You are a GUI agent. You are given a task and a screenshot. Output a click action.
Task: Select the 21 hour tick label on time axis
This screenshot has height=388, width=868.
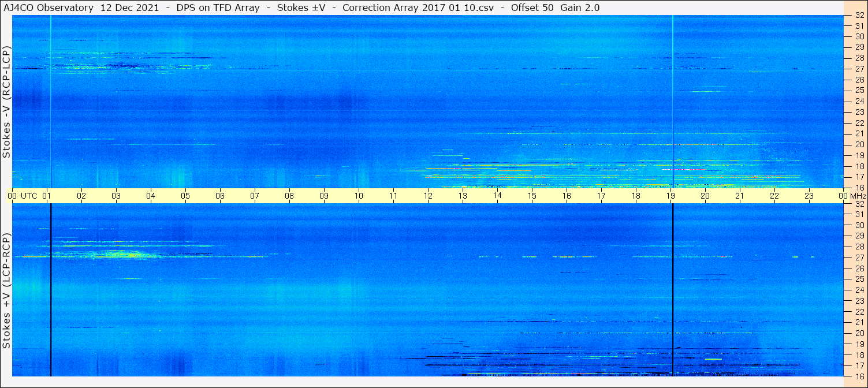(x=740, y=196)
